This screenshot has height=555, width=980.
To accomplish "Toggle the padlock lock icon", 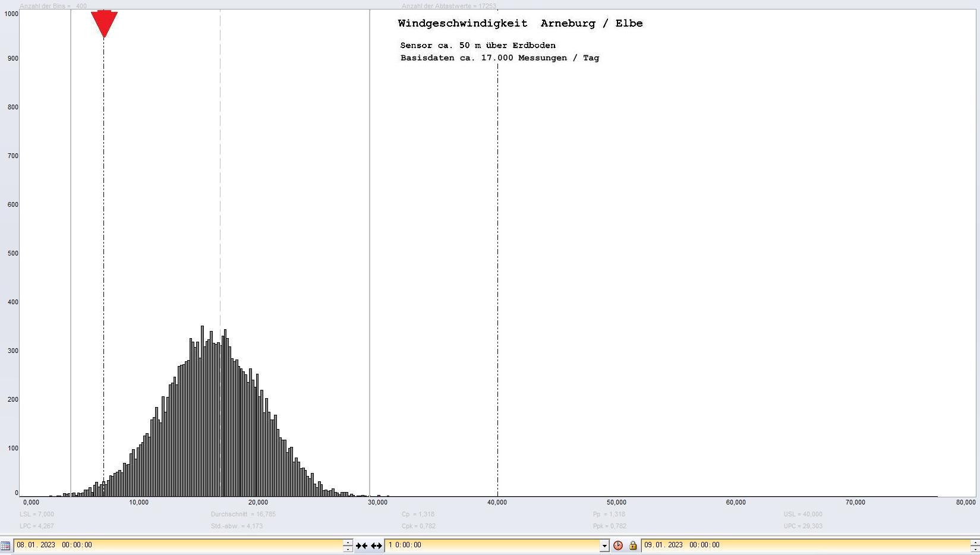I will (633, 545).
